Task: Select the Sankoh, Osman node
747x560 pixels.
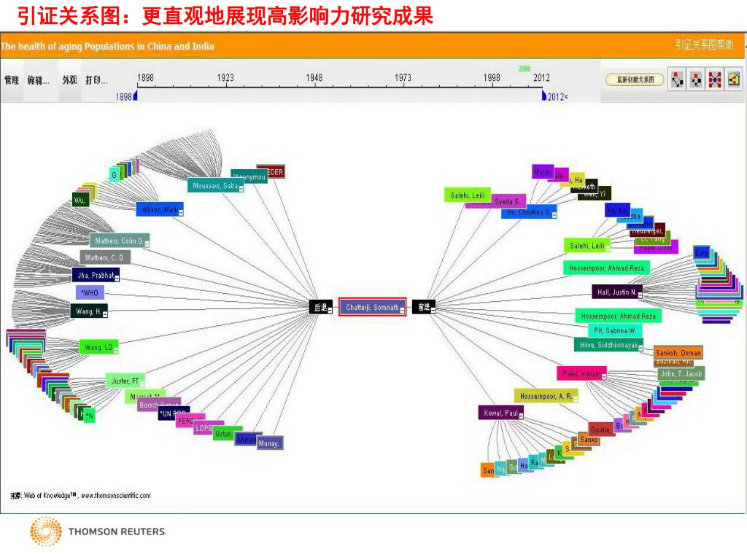Action: coord(678,352)
